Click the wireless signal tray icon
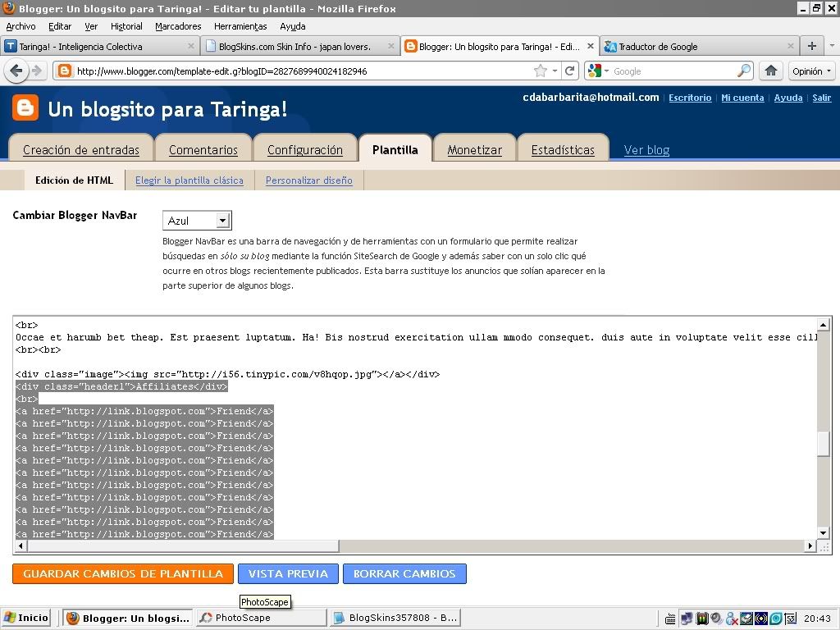The height and width of the screenshot is (630, 840). 760,619
